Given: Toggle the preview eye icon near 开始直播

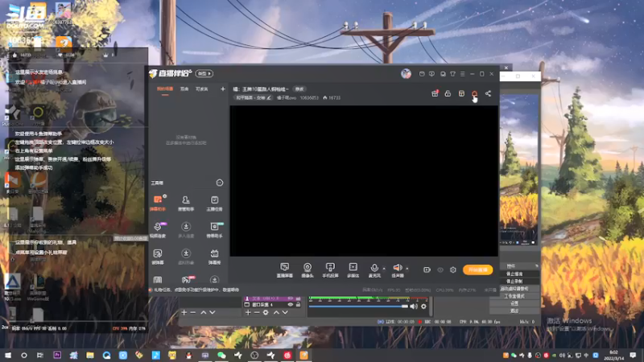Looking at the screenshot, I should click(440, 269).
